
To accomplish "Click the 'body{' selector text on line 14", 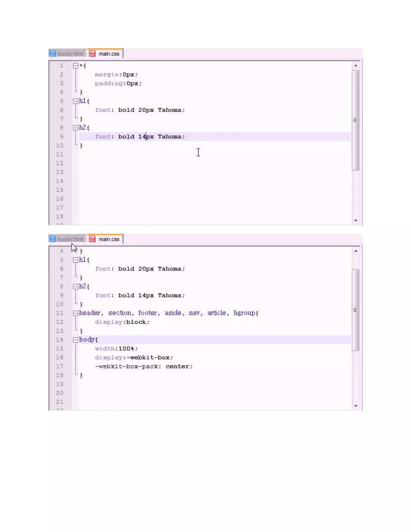I will coord(88,339).
